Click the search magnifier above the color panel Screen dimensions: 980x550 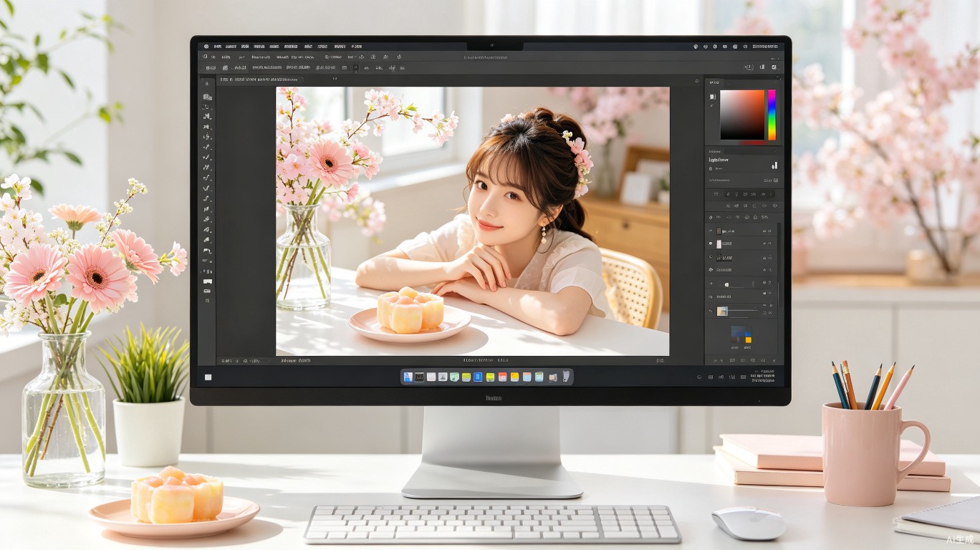pyautogui.click(x=696, y=82)
